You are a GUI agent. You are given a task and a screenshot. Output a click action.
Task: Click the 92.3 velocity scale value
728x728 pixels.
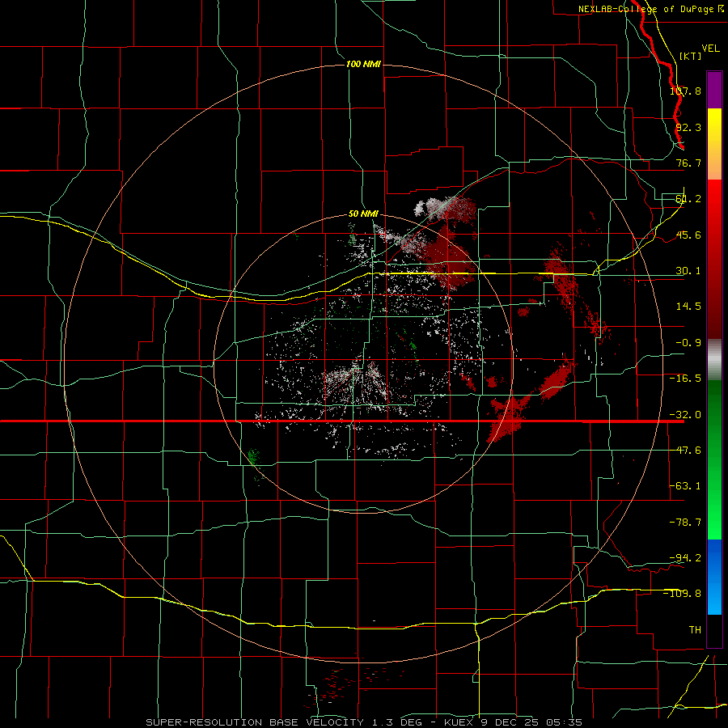(688, 127)
